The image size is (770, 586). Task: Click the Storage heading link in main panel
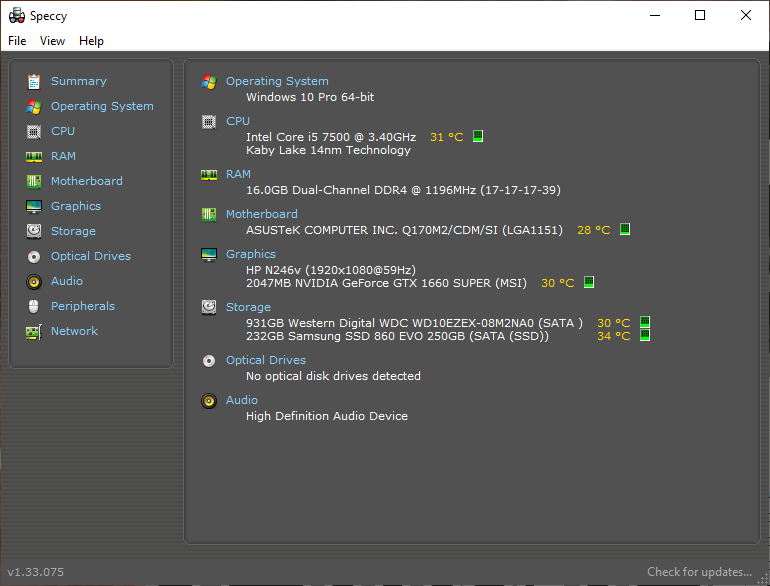[x=248, y=307]
